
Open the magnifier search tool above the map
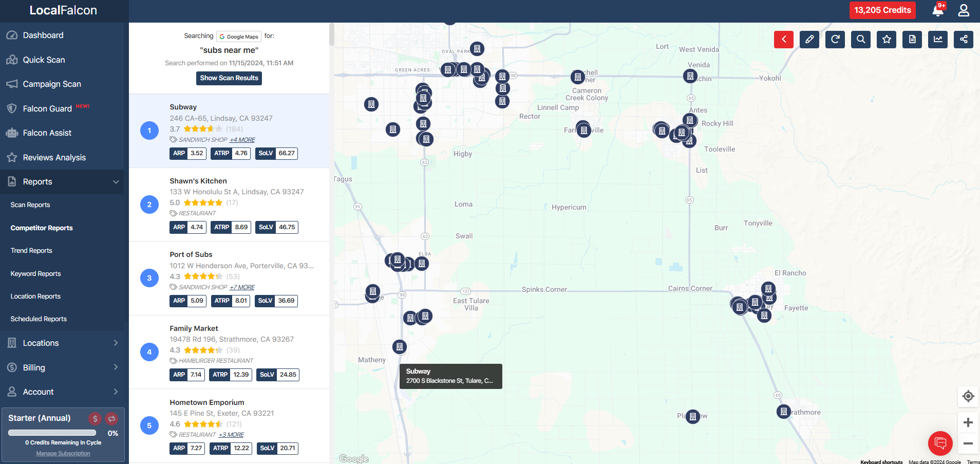pyautogui.click(x=861, y=40)
